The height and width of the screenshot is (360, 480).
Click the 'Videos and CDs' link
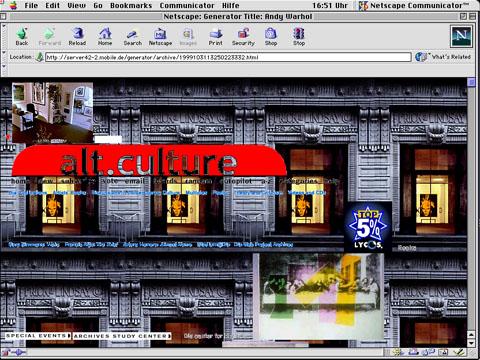click(306, 193)
